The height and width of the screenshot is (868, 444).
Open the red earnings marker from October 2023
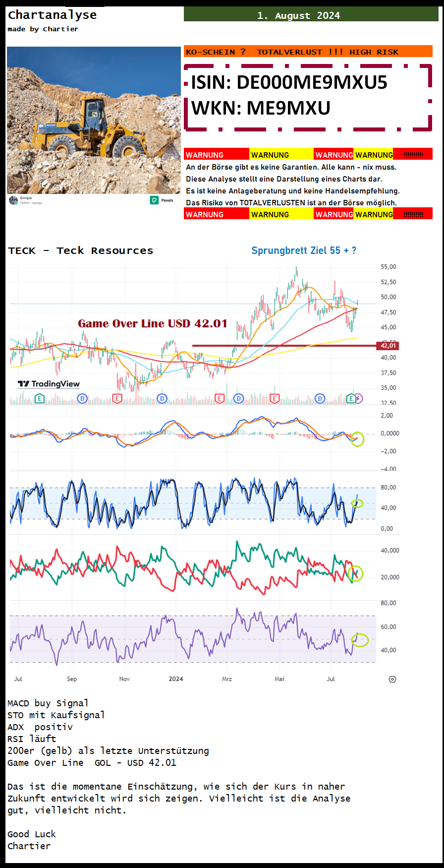[x=117, y=398]
